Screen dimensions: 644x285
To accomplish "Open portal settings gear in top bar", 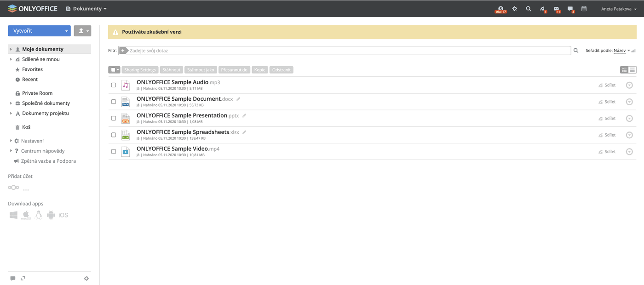I will coord(515,9).
